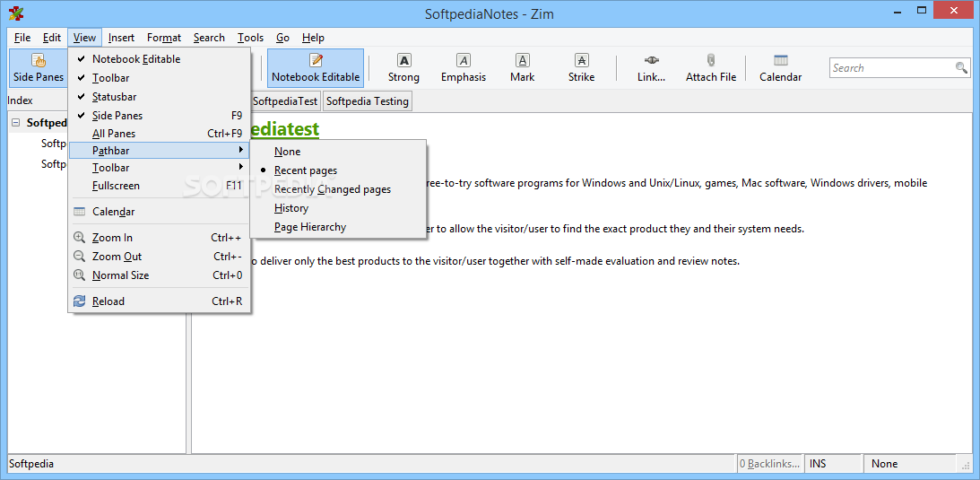Open the Tools menu

click(251, 38)
